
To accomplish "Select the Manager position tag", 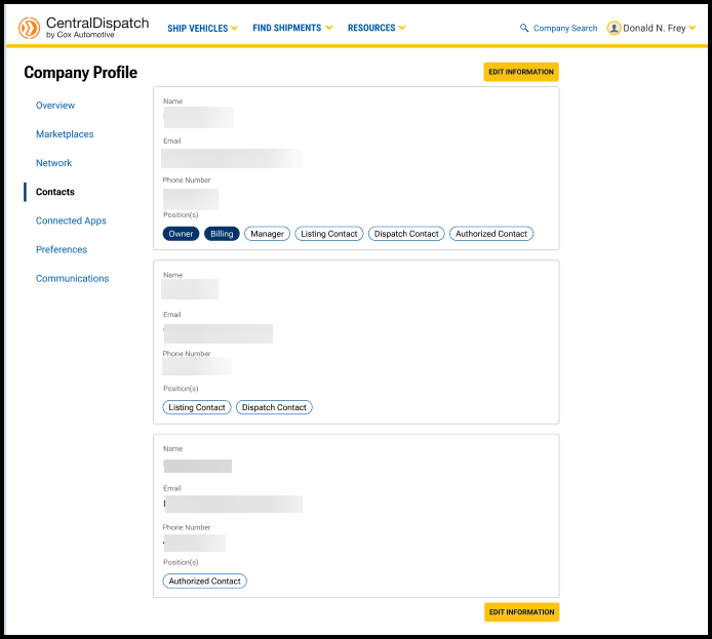I will (267, 234).
